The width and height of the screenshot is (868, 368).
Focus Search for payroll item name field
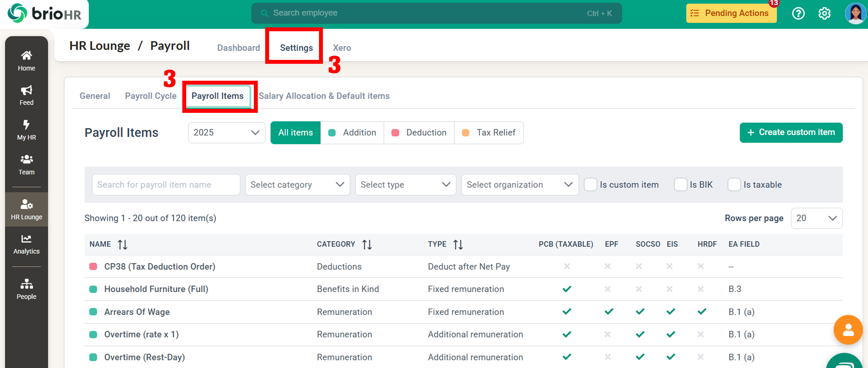166,184
